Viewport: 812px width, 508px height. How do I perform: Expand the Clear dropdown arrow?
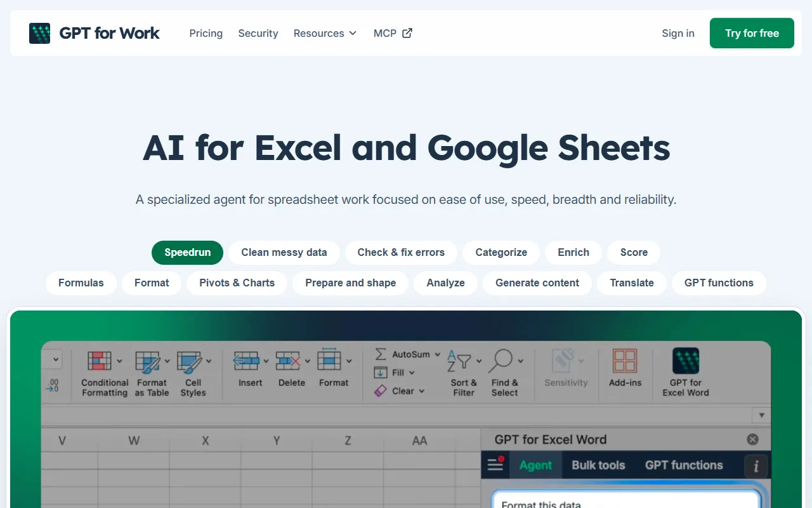pyautogui.click(x=421, y=391)
